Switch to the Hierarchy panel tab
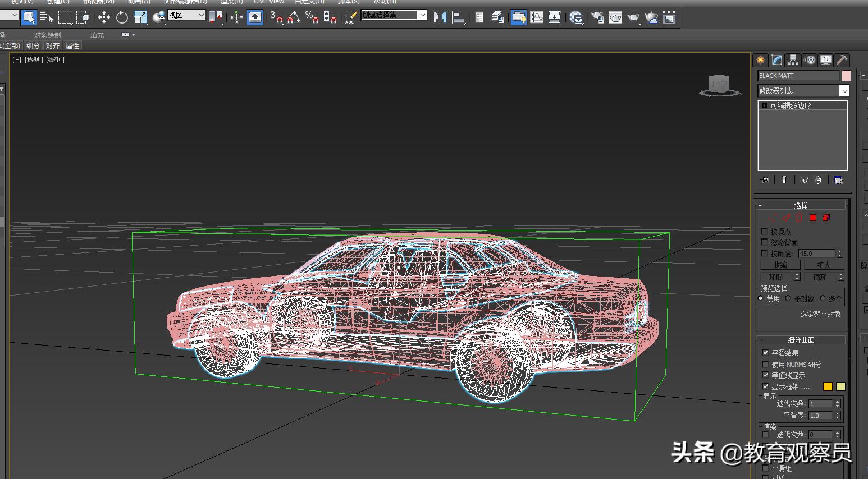This screenshot has width=868, height=479. pyautogui.click(x=793, y=60)
